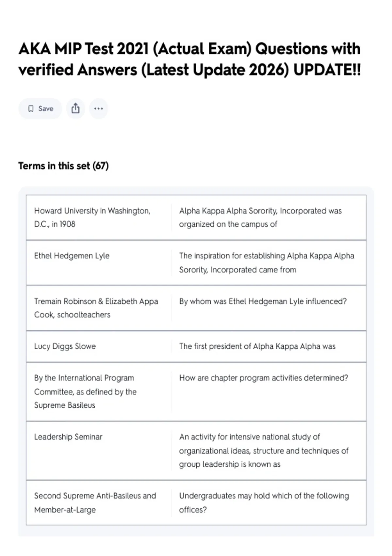Select 'By the International Program Committee' term
Screen dimensions: 392x556
pyautogui.click(x=85, y=391)
